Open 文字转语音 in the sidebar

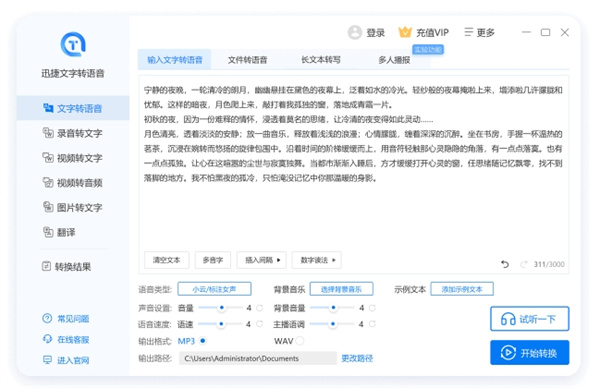pos(73,108)
